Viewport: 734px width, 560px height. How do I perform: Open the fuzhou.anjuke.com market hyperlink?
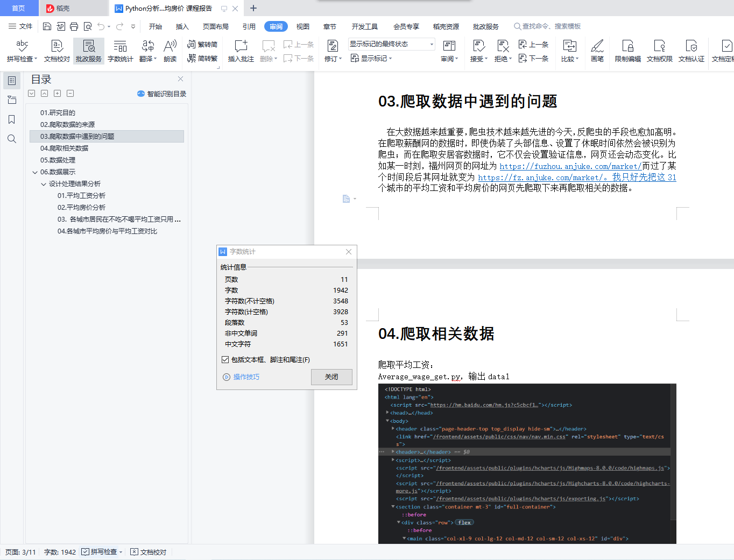tap(570, 166)
